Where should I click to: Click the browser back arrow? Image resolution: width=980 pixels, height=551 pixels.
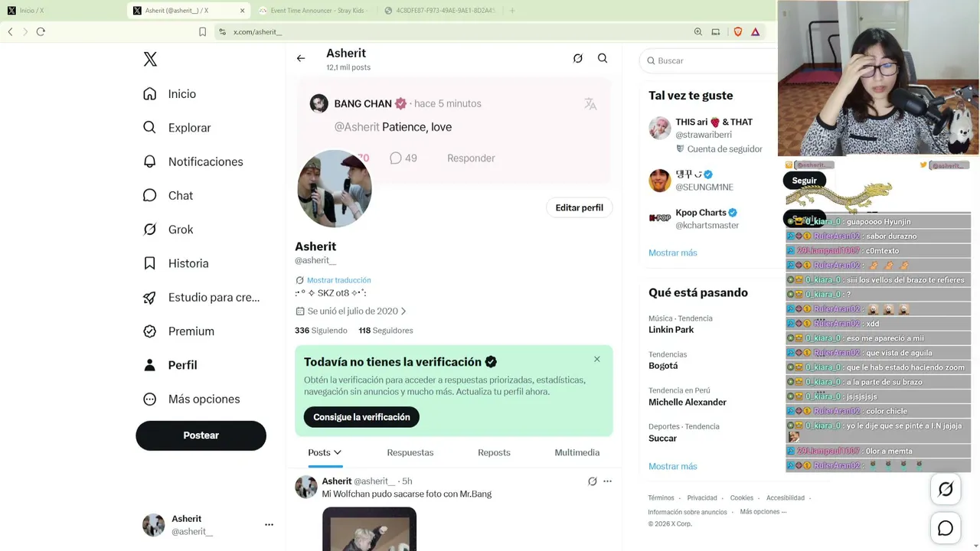(10, 31)
